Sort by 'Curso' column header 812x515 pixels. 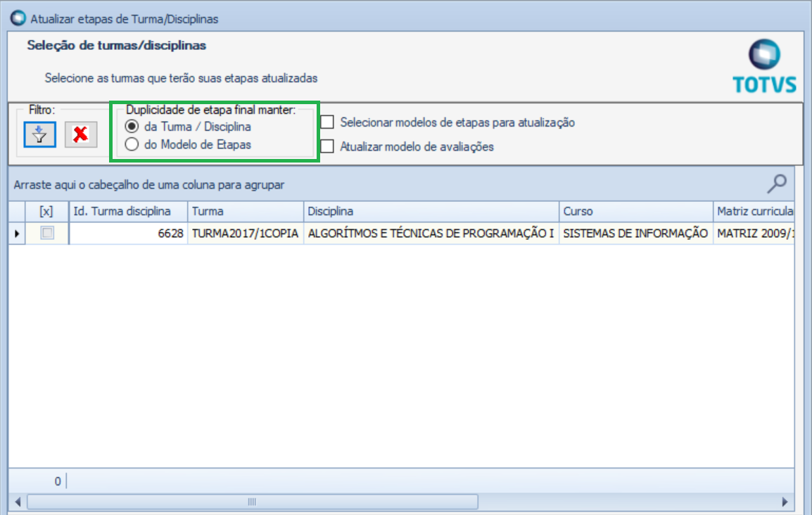click(x=636, y=211)
